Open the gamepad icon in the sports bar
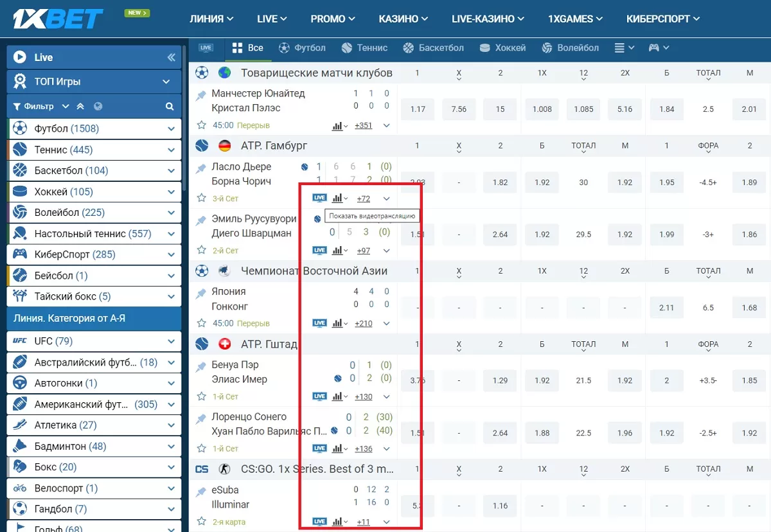Image resolution: width=771 pixels, height=532 pixels. click(x=653, y=48)
